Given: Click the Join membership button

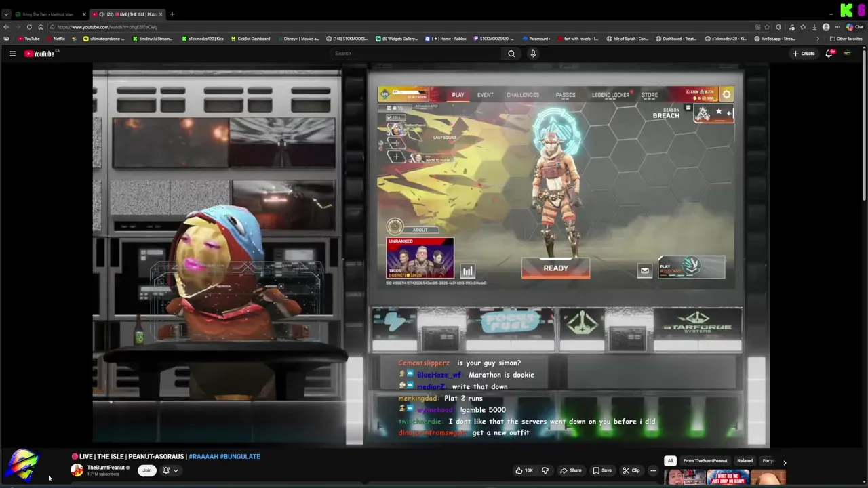Looking at the screenshot, I should coord(146,470).
